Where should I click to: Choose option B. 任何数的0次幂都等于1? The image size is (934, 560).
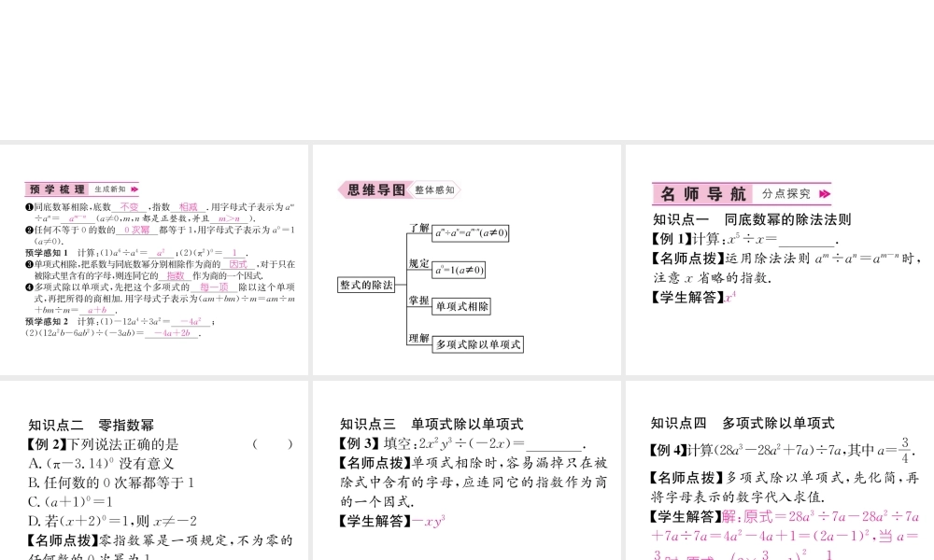(x=111, y=483)
